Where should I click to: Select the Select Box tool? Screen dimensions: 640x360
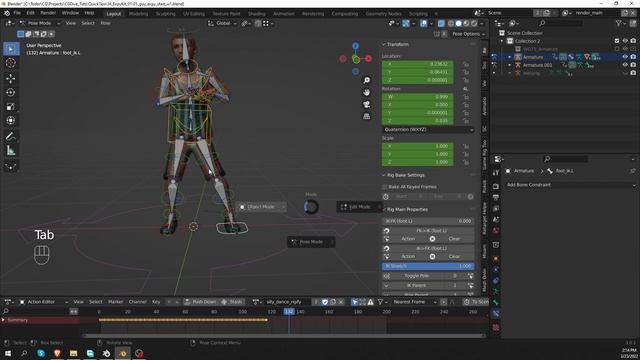11,49
